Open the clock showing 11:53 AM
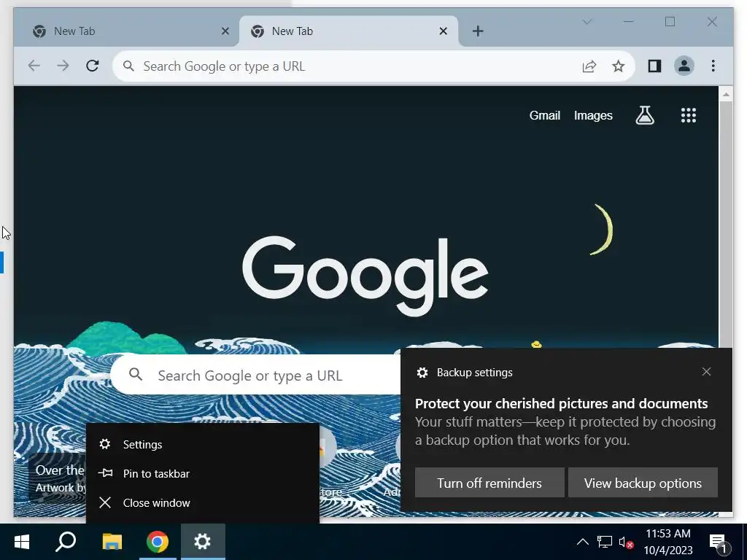The image size is (747, 560). tap(668, 542)
